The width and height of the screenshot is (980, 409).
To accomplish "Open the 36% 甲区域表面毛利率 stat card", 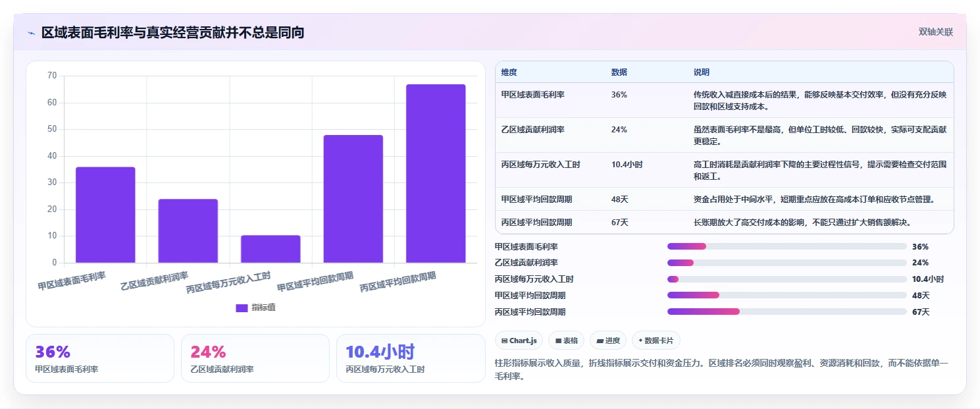I will pyautogui.click(x=100, y=358).
